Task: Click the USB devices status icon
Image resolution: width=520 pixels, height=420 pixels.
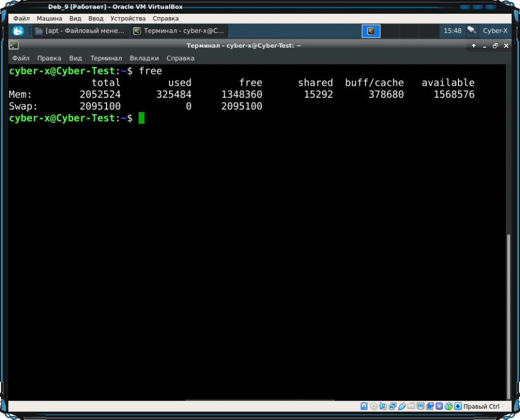Action: coord(402,406)
